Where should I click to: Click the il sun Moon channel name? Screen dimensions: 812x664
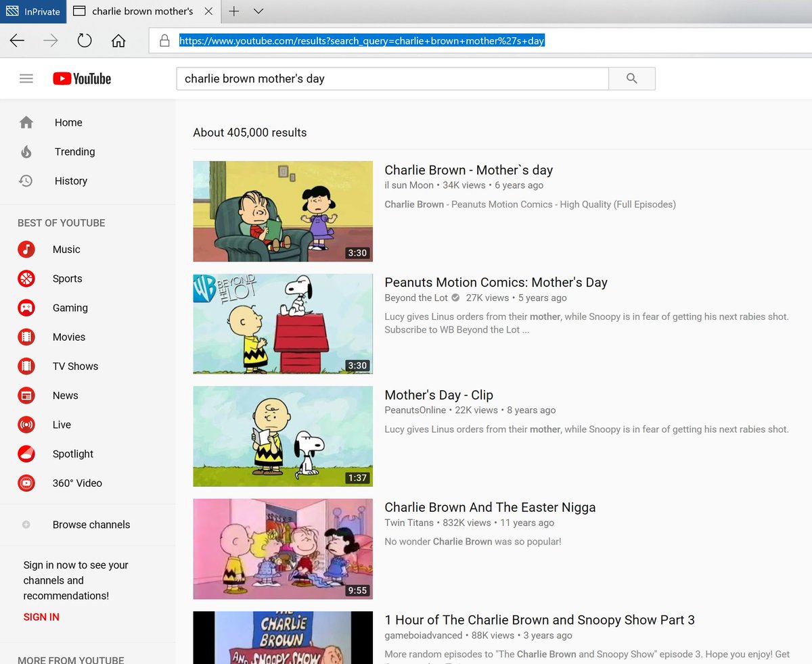tap(409, 185)
